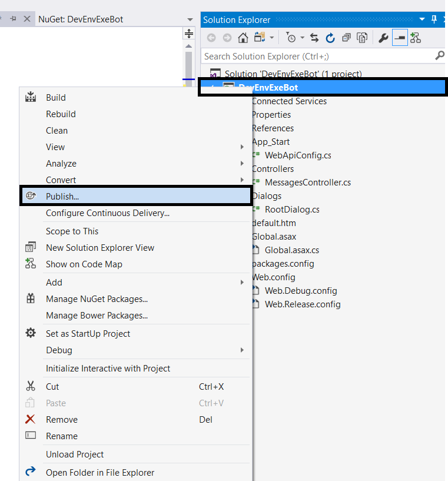Click the Cut scissors icon
448x481 pixels.
[x=31, y=386]
